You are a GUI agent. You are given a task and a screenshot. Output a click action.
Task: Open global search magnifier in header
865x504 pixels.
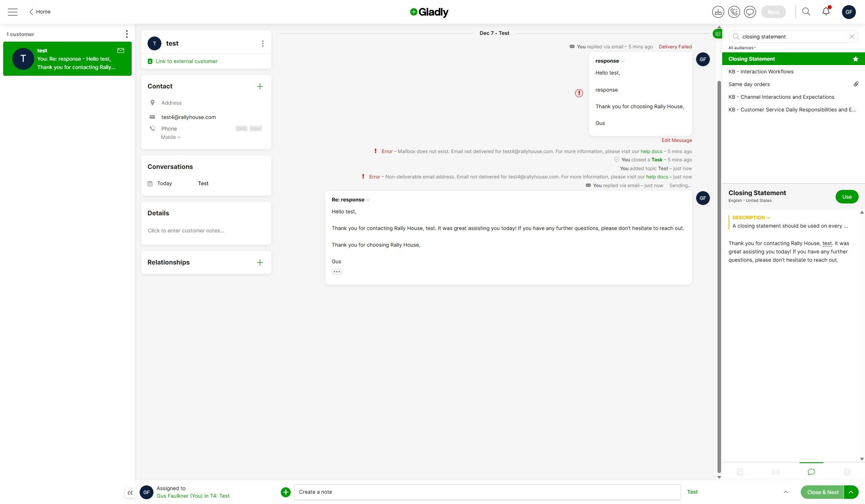click(806, 11)
